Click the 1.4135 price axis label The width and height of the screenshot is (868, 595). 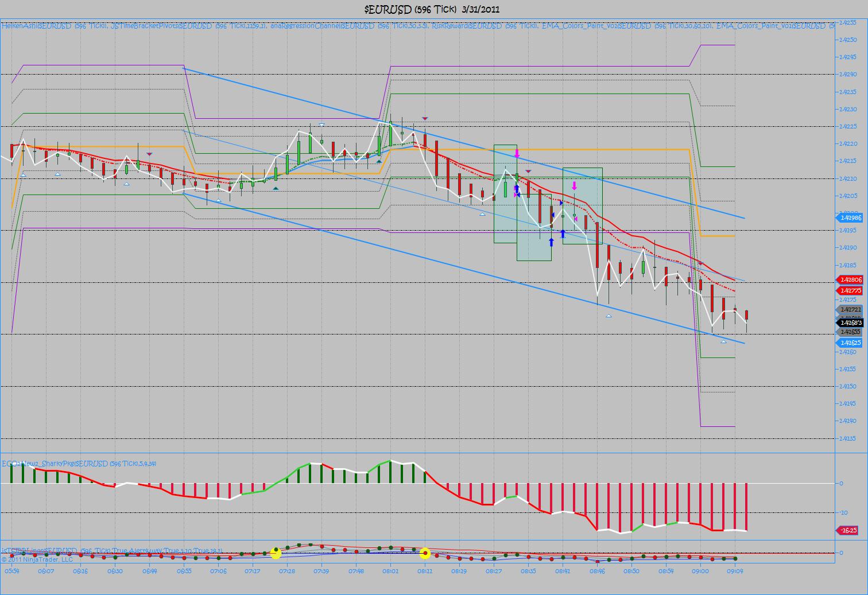click(848, 439)
